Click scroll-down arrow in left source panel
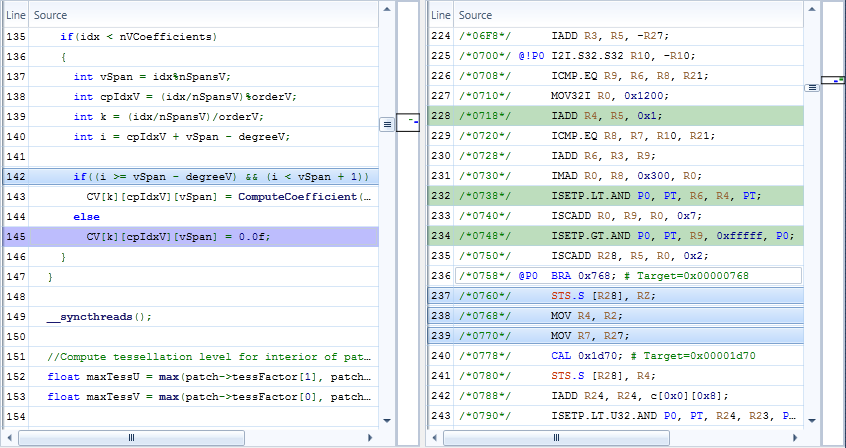846x448 pixels. (387, 422)
